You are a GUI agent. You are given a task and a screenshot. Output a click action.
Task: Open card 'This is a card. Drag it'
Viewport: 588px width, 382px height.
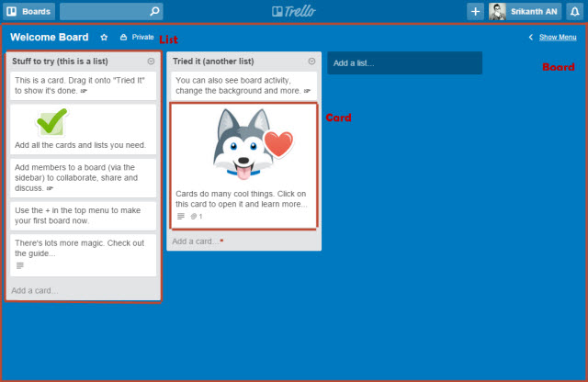[x=84, y=85]
